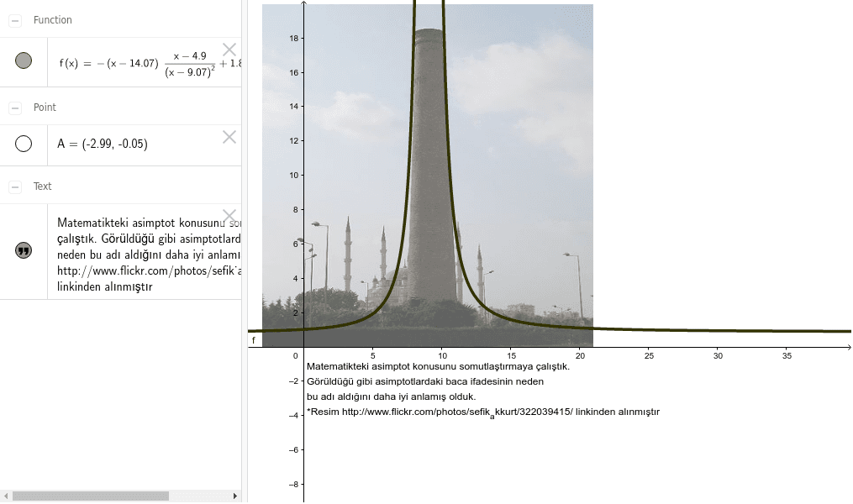Click y-axis tick label 18
The height and width of the screenshot is (504, 853).
tap(294, 38)
